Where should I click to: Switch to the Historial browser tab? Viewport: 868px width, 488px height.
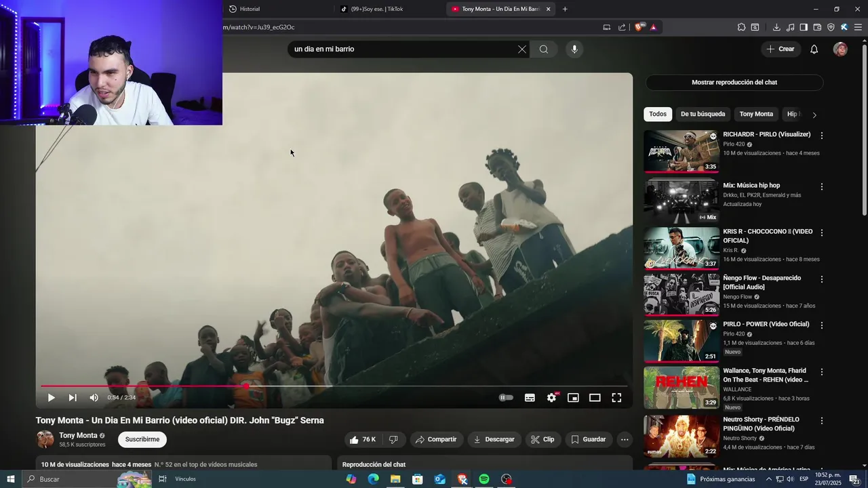coord(250,9)
